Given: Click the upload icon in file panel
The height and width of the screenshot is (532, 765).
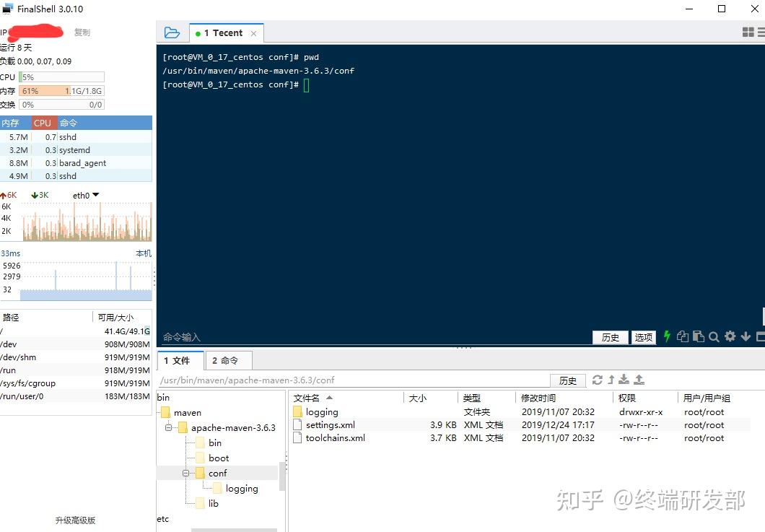Looking at the screenshot, I should click(x=639, y=380).
